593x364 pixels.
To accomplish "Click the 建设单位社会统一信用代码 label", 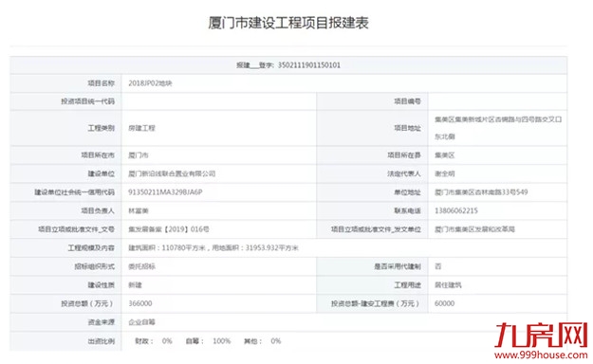I will click(75, 192).
